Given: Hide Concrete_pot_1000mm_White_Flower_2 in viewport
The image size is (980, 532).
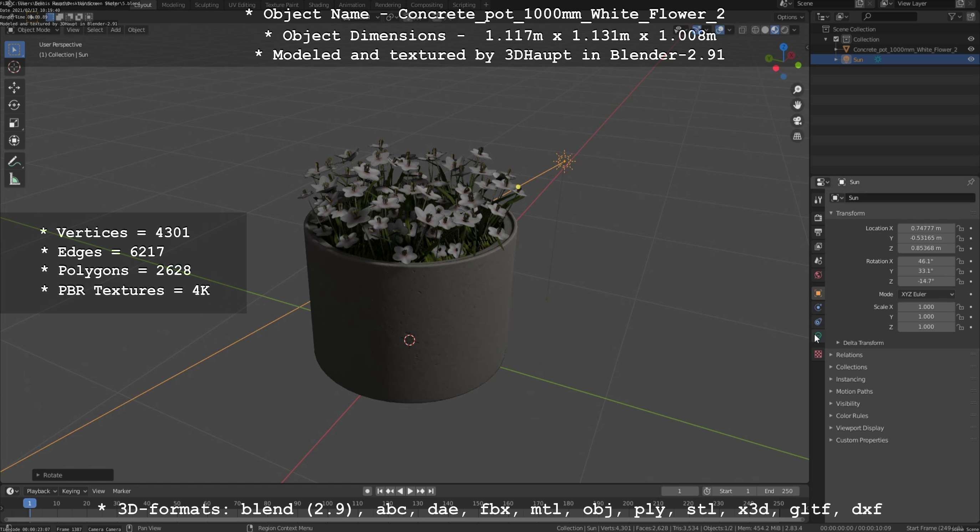Looking at the screenshot, I should pos(971,49).
